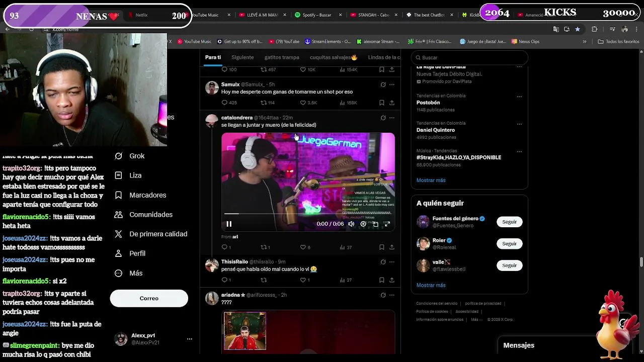Show hidden bookmarks with the » chevron
This screenshot has height=362, width=644.
coord(585,42)
